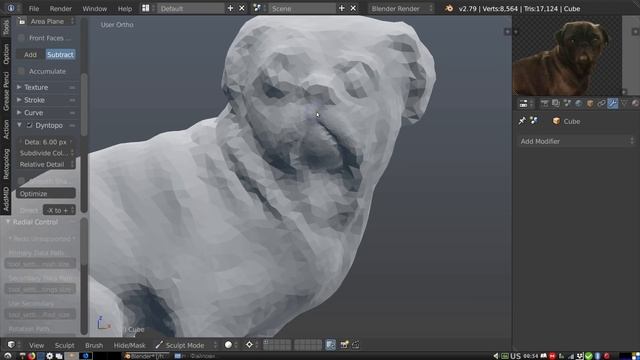
Task: Click the Optimize button
Action: click(46, 193)
